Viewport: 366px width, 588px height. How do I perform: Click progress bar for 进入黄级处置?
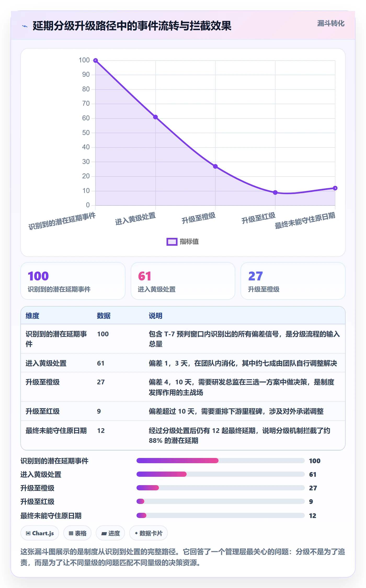point(220,474)
